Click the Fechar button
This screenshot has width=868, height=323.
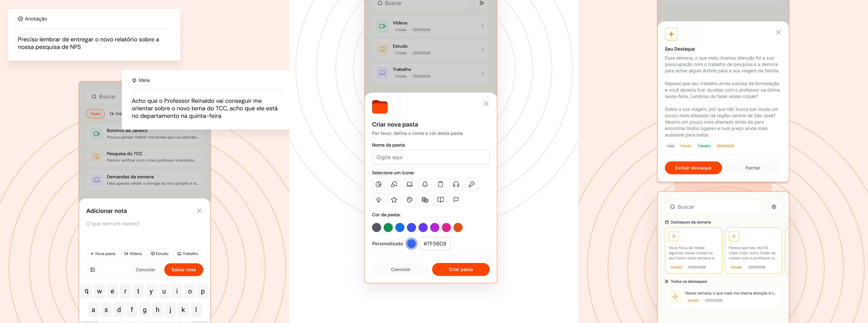(x=753, y=168)
